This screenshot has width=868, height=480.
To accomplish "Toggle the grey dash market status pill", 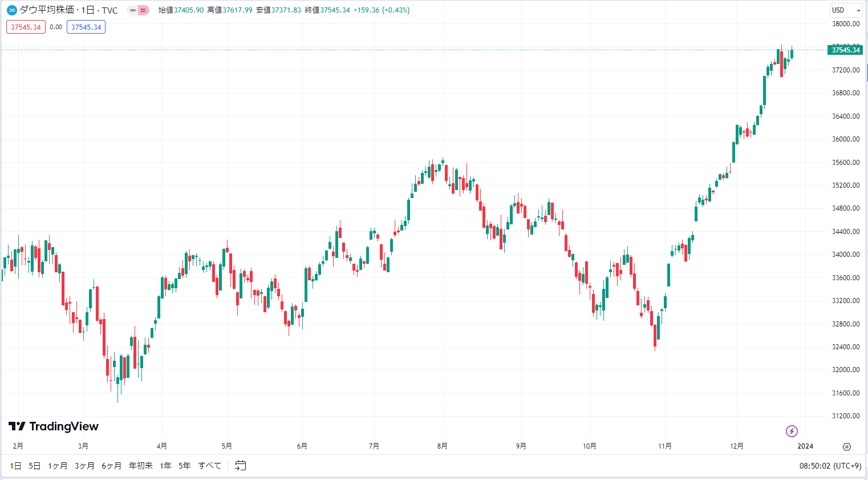I will pos(132,10).
